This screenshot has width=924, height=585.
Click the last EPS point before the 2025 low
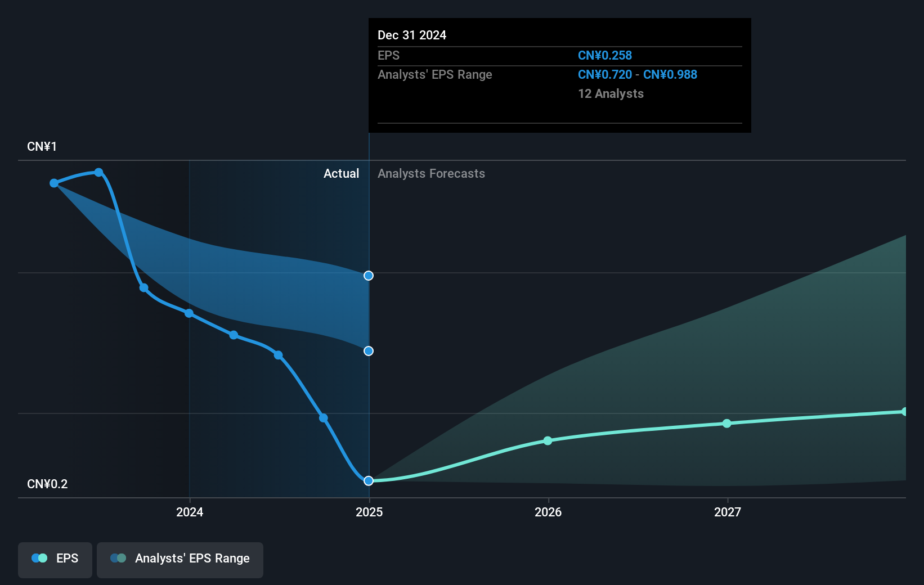coord(324,418)
